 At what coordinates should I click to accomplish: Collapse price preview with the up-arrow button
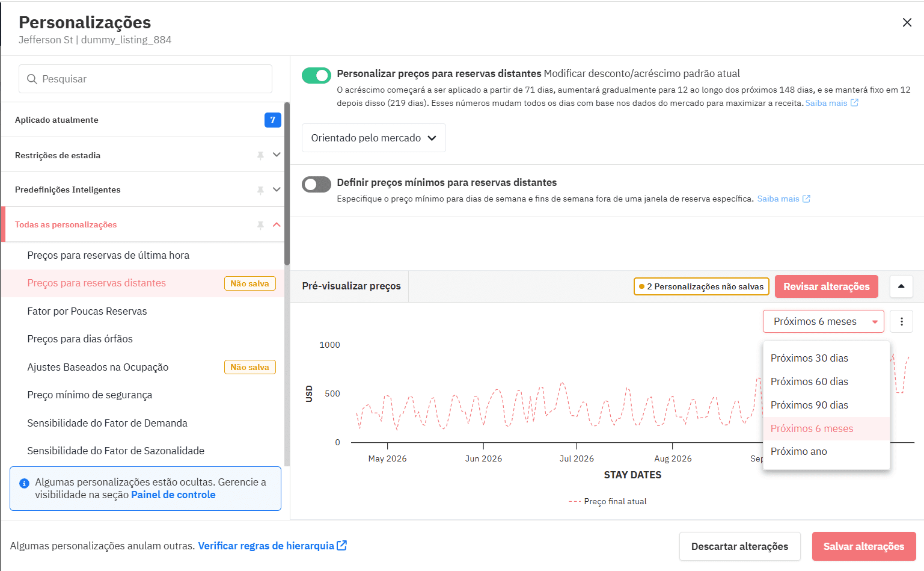(x=901, y=286)
